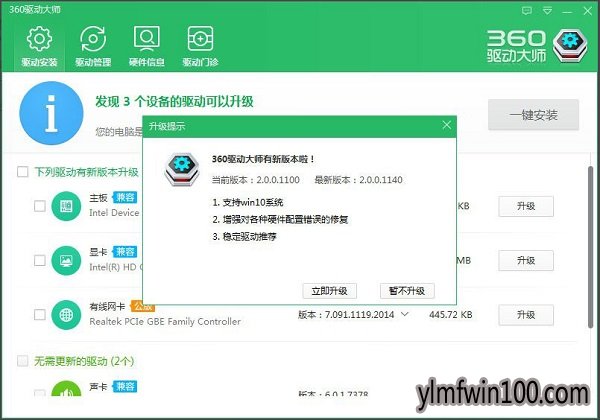Viewport: 600px width, 420px height.
Task: Click 升级 for the 显卡 driver
Action: (526, 261)
